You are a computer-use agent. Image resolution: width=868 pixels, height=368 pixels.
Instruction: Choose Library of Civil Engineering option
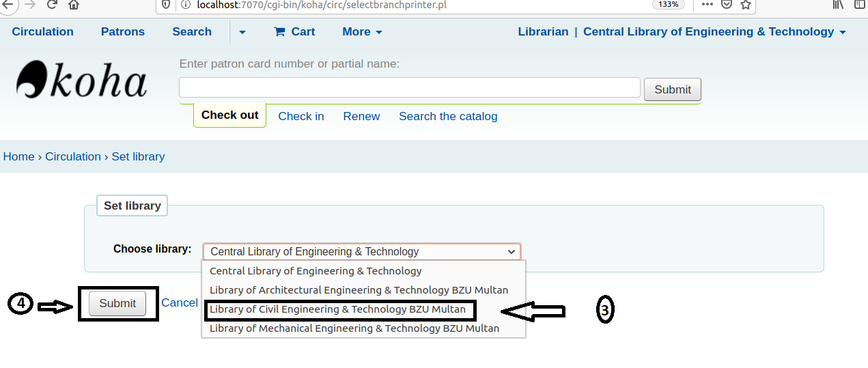(x=363, y=309)
